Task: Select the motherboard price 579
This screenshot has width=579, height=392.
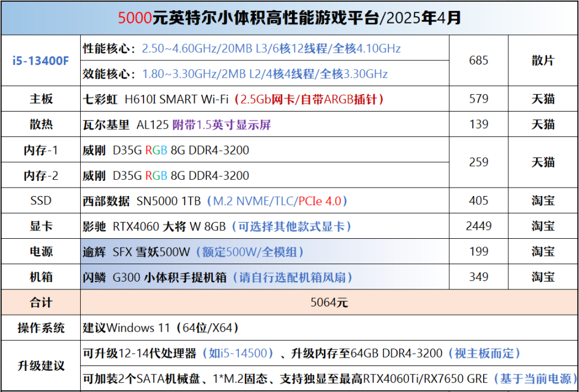Action: 478,99
